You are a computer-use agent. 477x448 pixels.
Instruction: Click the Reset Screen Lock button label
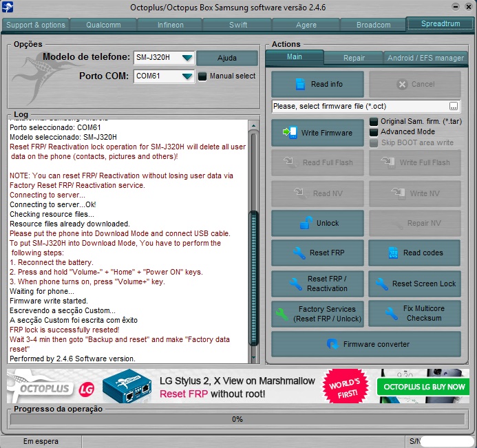tap(424, 284)
